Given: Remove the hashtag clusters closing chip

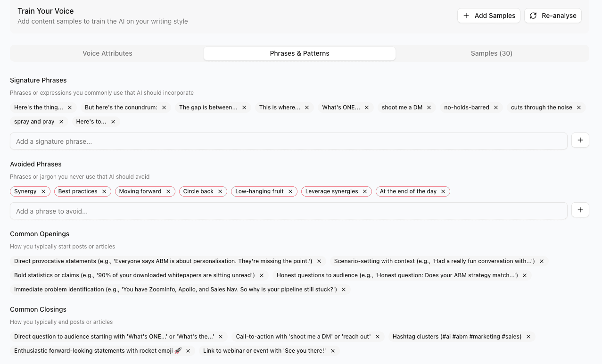Looking at the screenshot, I should [528, 336].
